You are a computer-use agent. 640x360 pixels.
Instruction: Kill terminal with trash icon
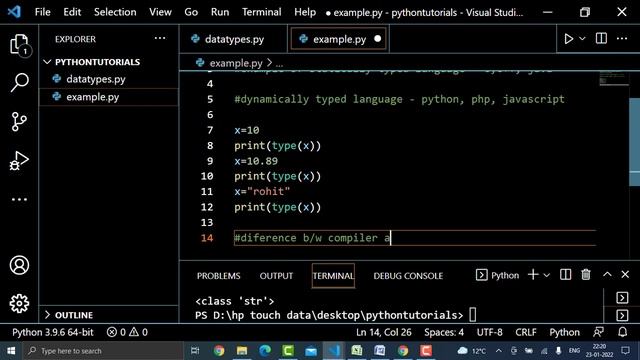pos(586,275)
